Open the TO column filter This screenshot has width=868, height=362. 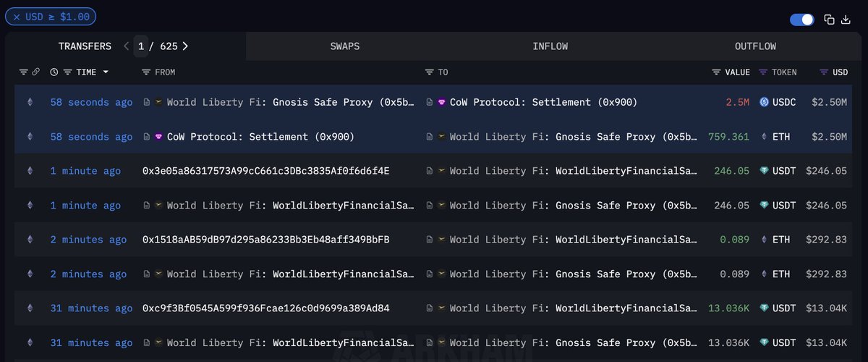(x=430, y=72)
